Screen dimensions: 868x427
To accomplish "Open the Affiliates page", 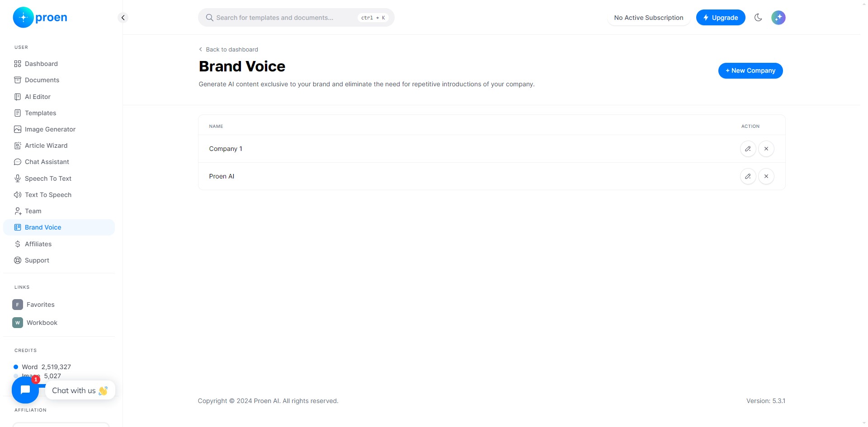I will pos(59,244).
